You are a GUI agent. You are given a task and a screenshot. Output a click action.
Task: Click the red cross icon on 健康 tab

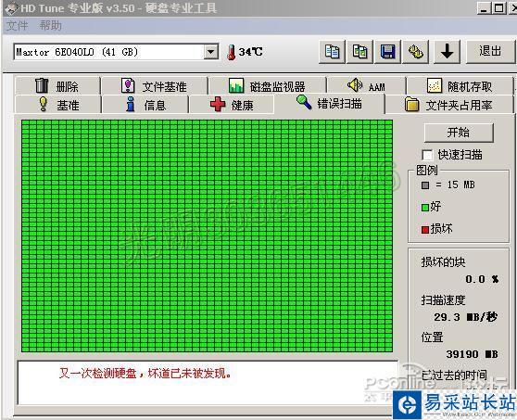click(x=218, y=105)
